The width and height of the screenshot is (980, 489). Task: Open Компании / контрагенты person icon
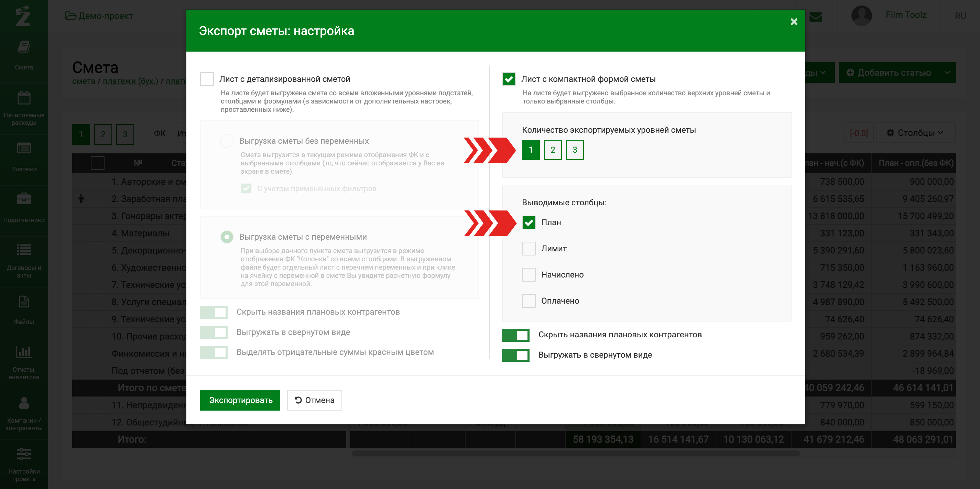24,403
